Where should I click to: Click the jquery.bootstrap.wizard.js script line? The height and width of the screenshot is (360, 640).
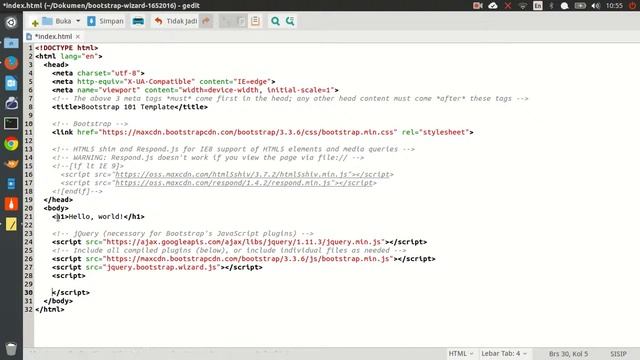tap(157, 267)
